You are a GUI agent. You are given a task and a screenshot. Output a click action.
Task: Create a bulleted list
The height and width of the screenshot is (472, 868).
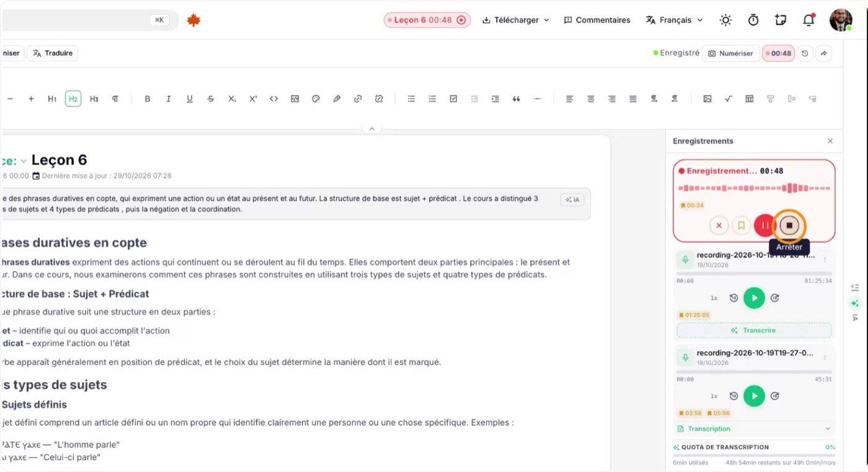[x=411, y=99]
